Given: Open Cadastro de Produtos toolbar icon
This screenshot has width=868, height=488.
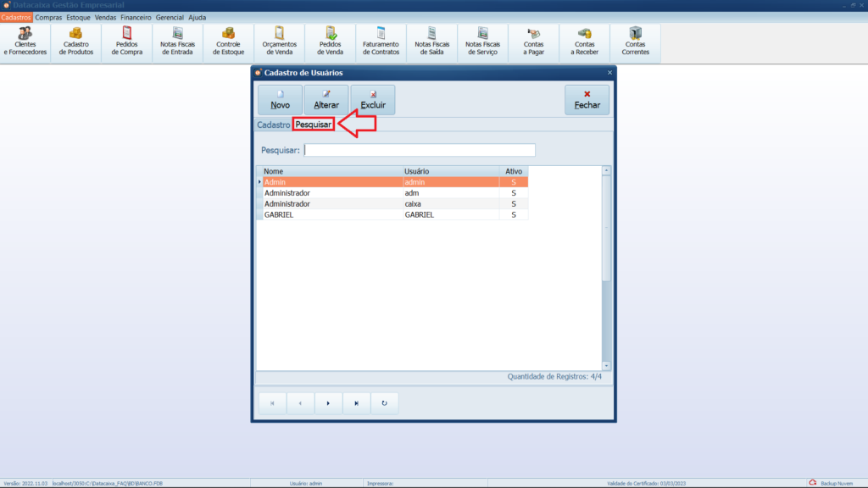Looking at the screenshot, I should [76, 42].
